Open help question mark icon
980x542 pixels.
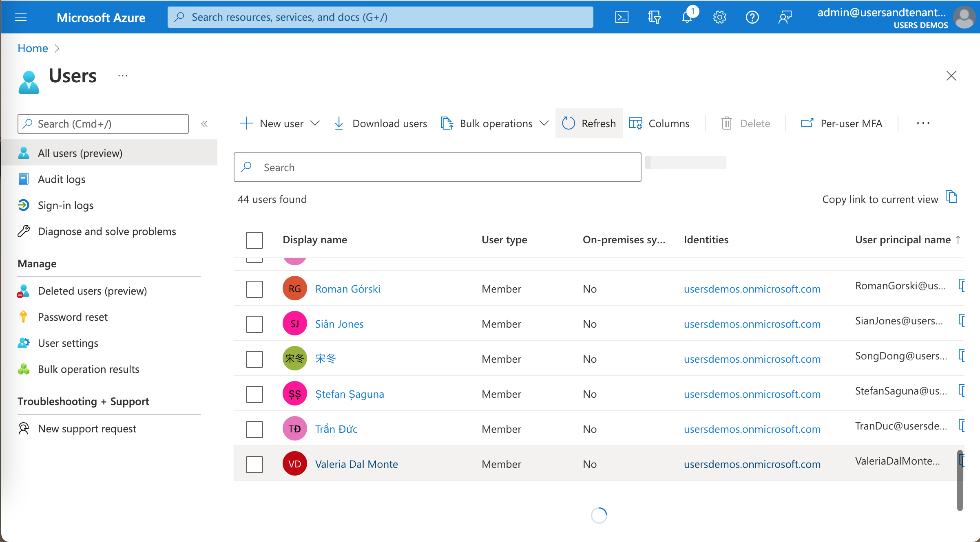coord(752,17)
